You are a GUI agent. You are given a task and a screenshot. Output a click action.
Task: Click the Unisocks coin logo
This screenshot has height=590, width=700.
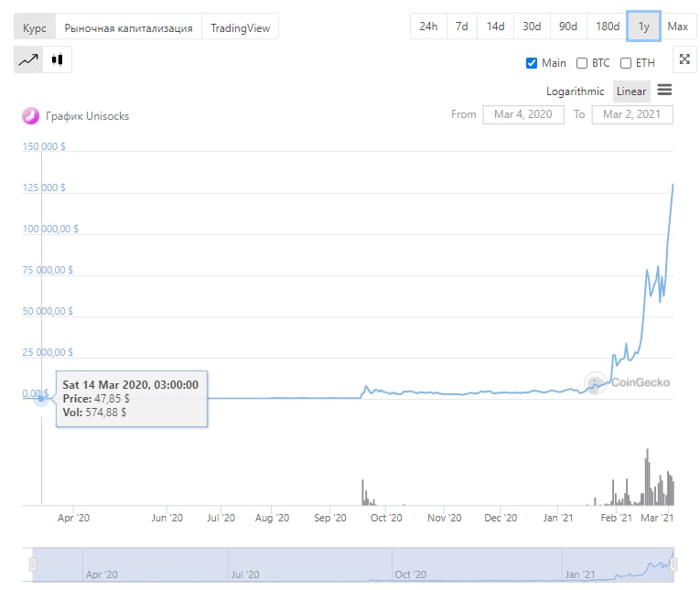coord(31,116)
